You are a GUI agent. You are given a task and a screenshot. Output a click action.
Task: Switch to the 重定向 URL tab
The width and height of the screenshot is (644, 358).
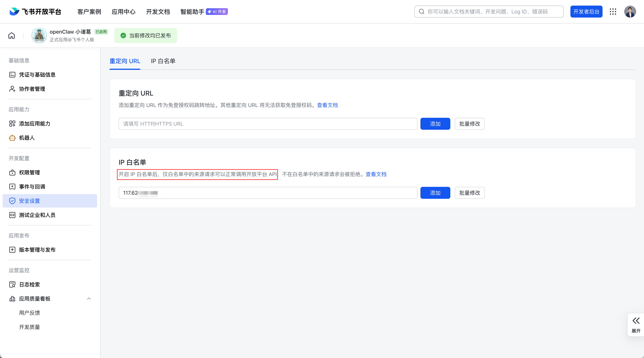pyautogui.click(x=125, y=61)
